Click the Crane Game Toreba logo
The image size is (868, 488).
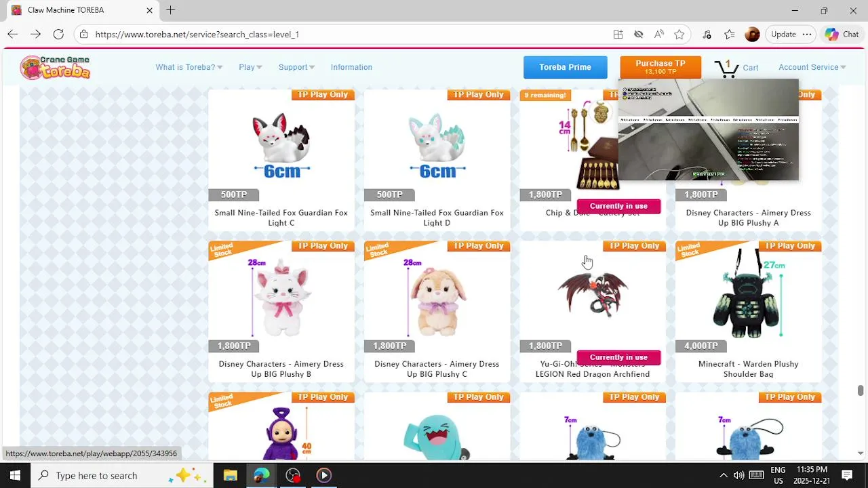[55, 67]
